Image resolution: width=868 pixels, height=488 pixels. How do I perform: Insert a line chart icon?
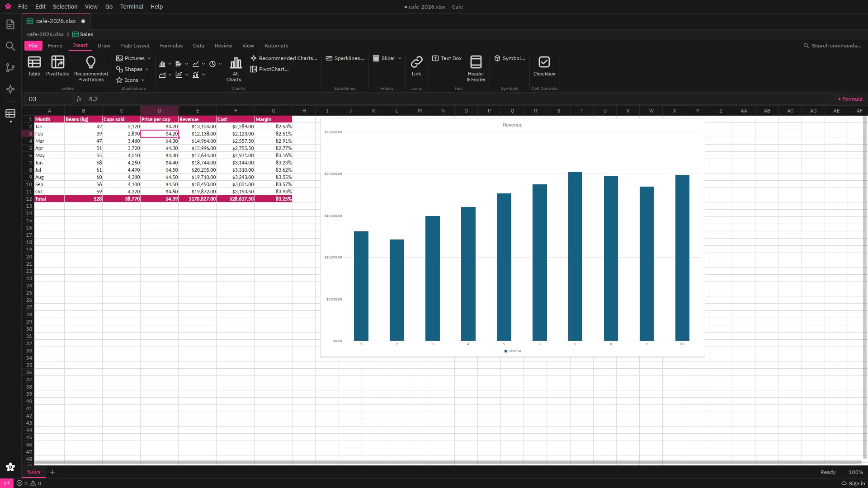pos(196,64)
